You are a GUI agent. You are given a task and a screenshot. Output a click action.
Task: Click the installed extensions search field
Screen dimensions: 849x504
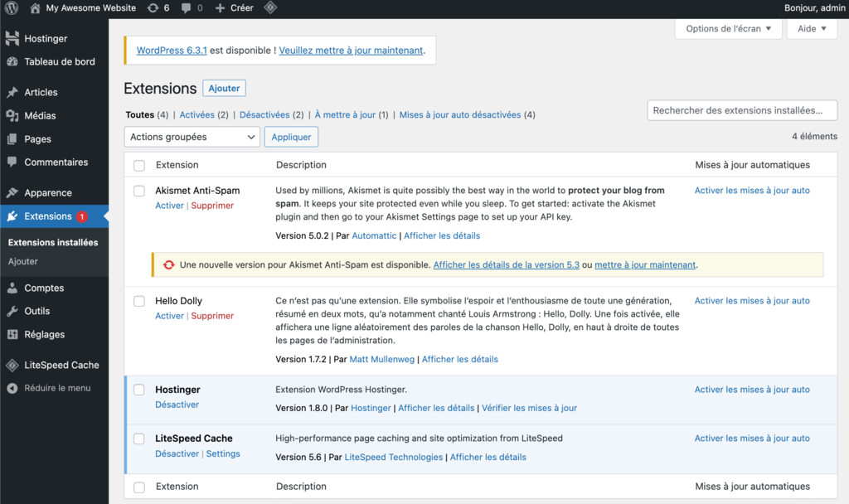(741, 109)
